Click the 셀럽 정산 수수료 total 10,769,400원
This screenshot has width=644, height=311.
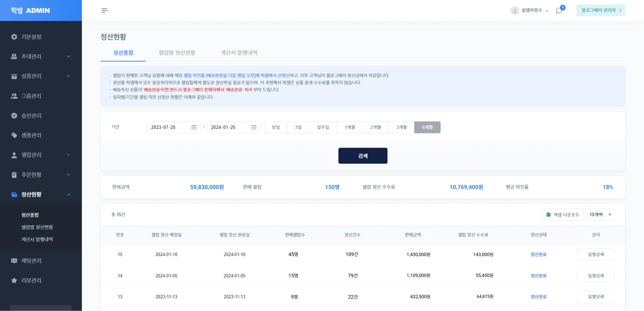tap(466, 187)
